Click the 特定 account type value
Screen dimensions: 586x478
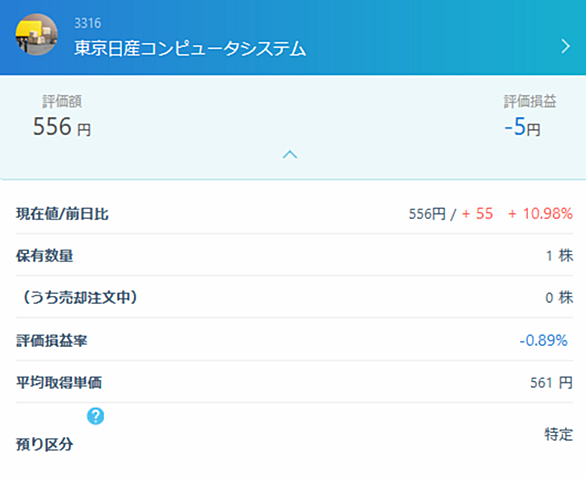pyautogui.click(x=558, y=434)
